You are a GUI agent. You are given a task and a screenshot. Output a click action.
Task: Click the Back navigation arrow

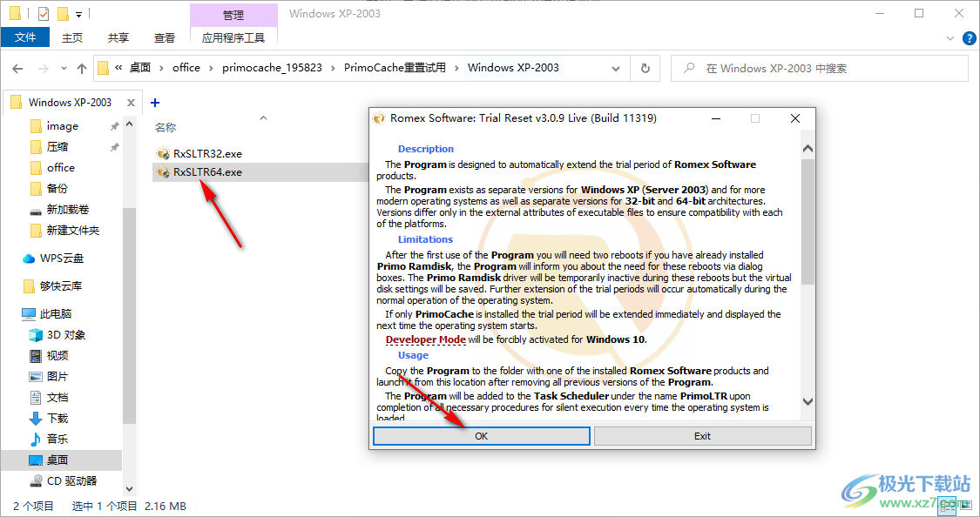[x=17, y=69]
